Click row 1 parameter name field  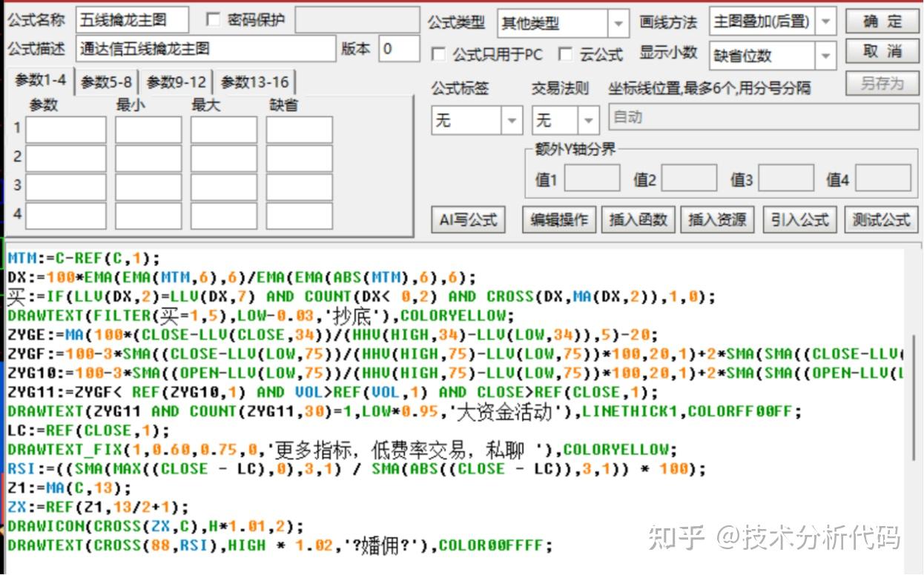[66, 130]
